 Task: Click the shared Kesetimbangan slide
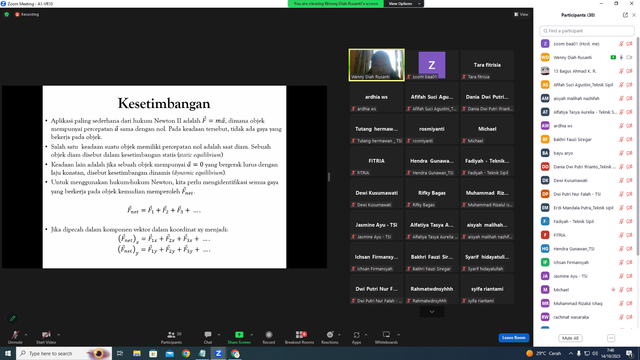click(164, 177)
